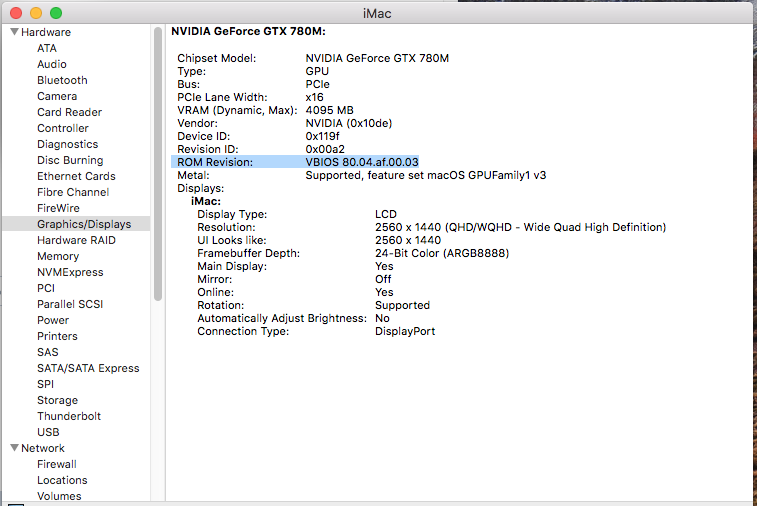Select Parallel SCSI in the sidebar

point(70,304)
